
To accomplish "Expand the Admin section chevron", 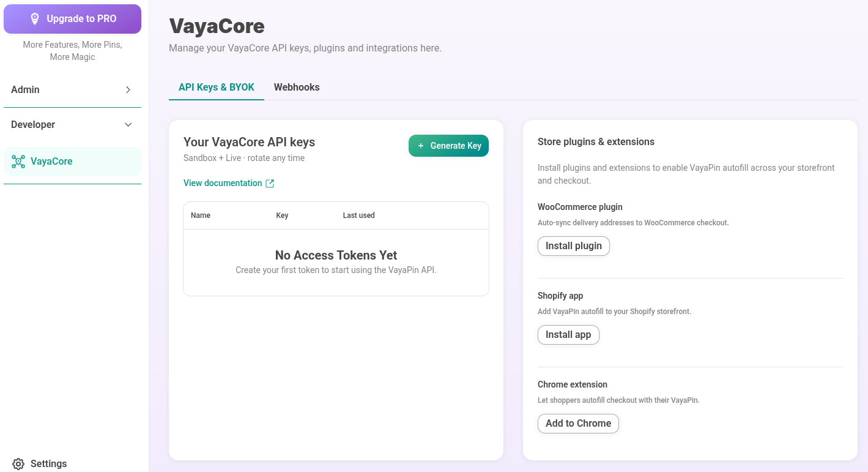I will 128,90.
